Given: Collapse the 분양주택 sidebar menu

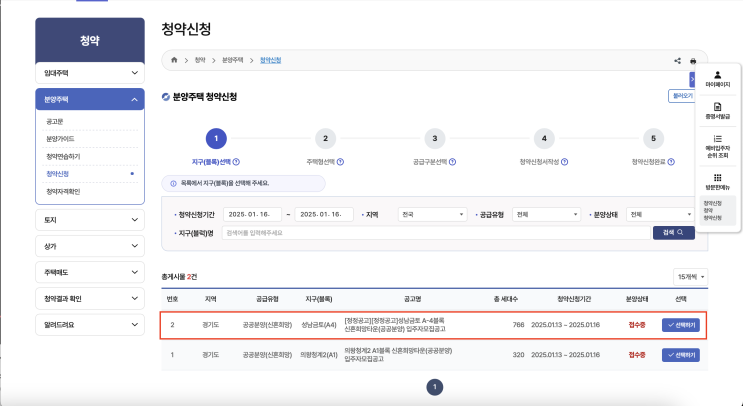Looking at the screenshot, I should (x=90, y=99).
